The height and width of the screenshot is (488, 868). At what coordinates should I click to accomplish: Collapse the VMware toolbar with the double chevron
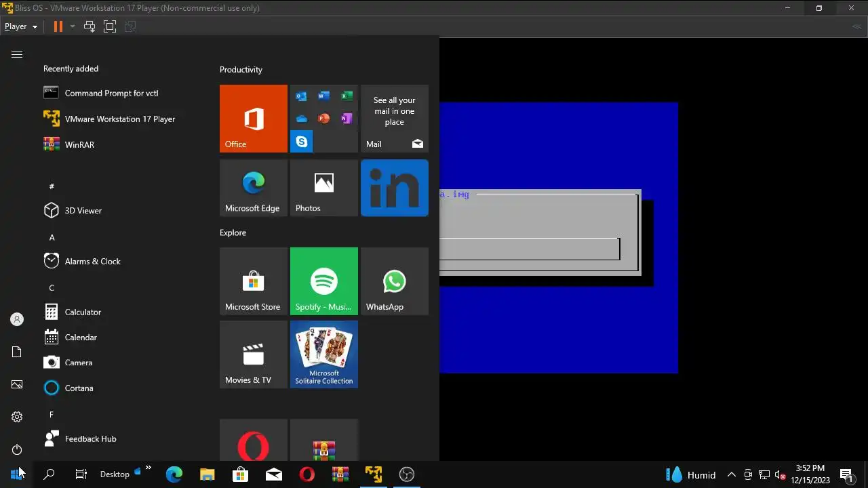click(x=856, y=26)
